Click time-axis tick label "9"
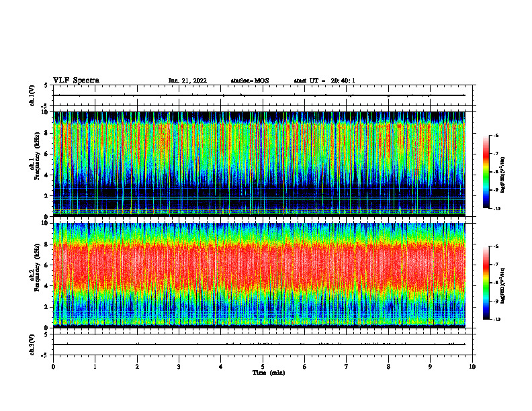This screenshot has height=411, width=532. point(430,367)
